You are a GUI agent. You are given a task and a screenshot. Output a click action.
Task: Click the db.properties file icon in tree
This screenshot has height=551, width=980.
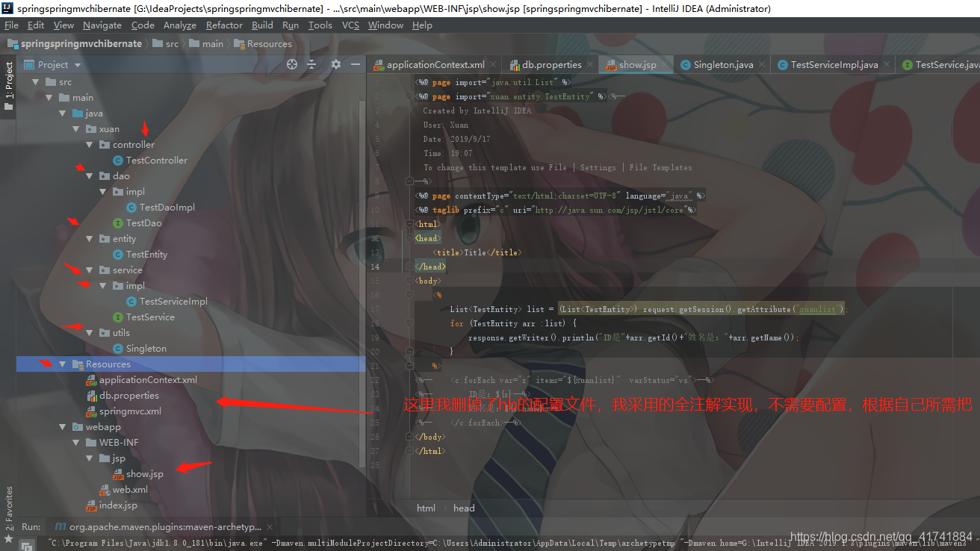[x=91, y=396]
